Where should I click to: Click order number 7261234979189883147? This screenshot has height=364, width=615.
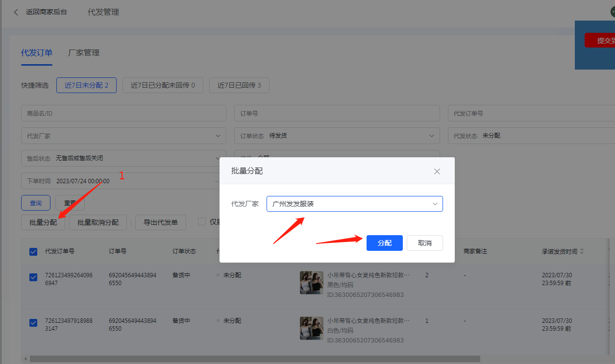pyautogui.click(x=69, y=325)
